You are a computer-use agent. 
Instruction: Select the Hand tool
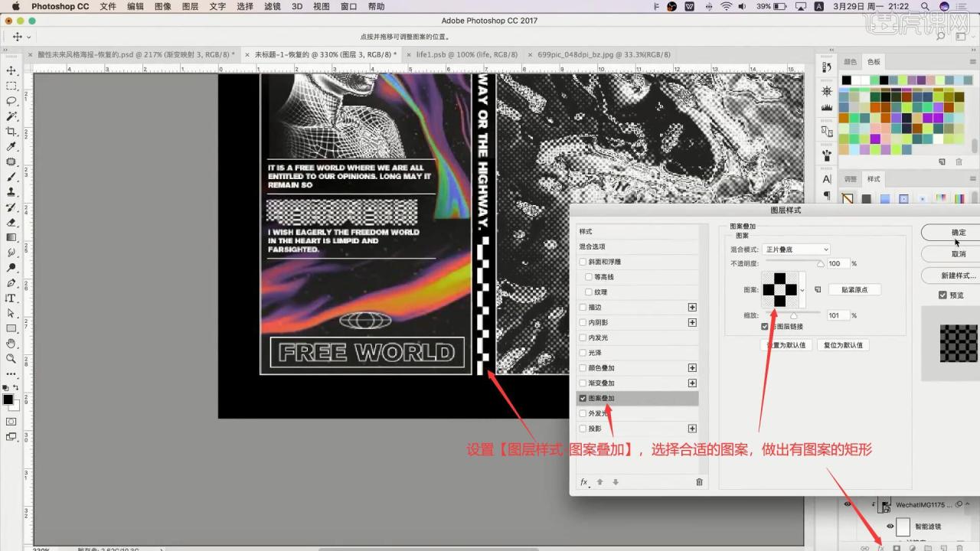(11, 344)
